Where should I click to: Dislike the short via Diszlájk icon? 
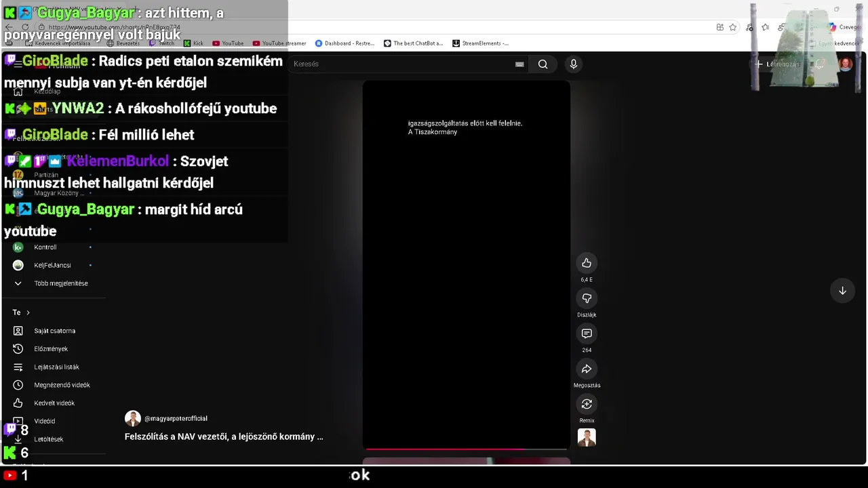tap(587, 298)
